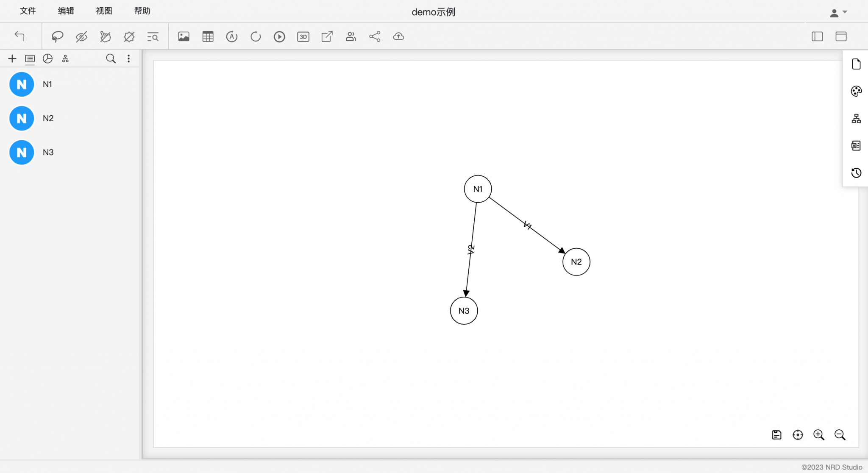Open the share network icon
The width and height of the screenshot is (868, 473).
pyautogui.click(x=375, y=36)
